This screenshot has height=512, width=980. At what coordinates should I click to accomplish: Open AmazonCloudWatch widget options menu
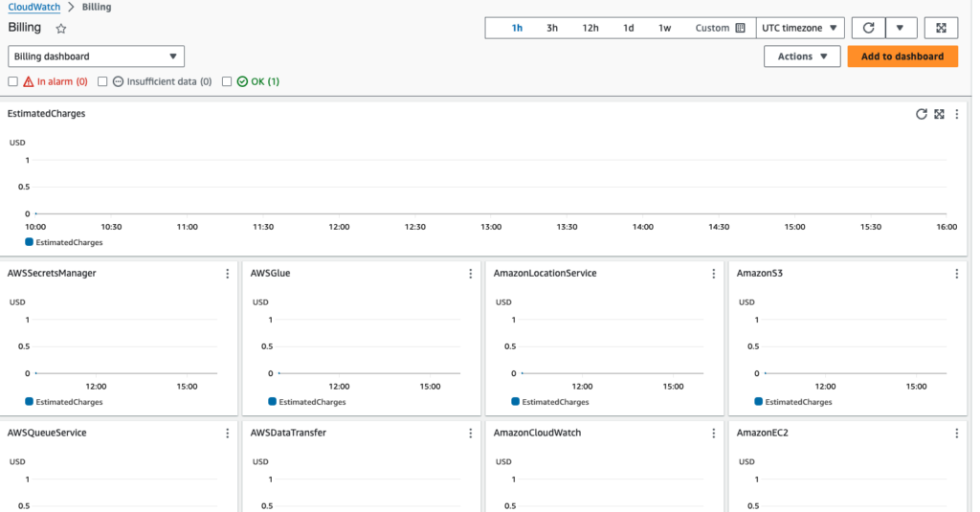pyautogui.click(x=714, y=434)
